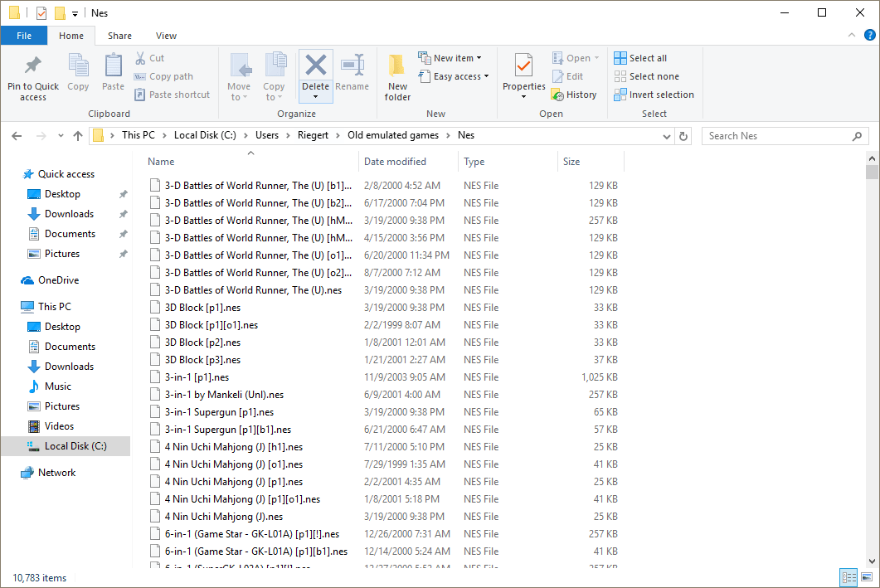Click the Edit ribbon icon
This screenshot has height=588, width=880.
pyautogui.click(x=557, y=76)
